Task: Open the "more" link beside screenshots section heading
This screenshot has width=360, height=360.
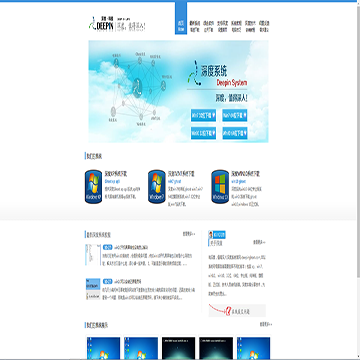Action: 266,324
